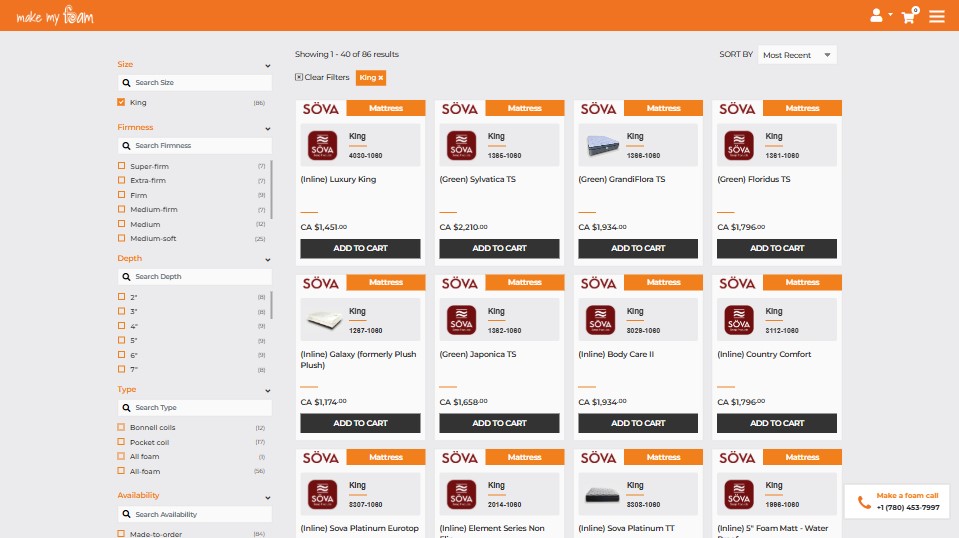Add Luxury King to cart
Image resolution: width=959 pixels, height=538 pixels.
pos(360,248)
